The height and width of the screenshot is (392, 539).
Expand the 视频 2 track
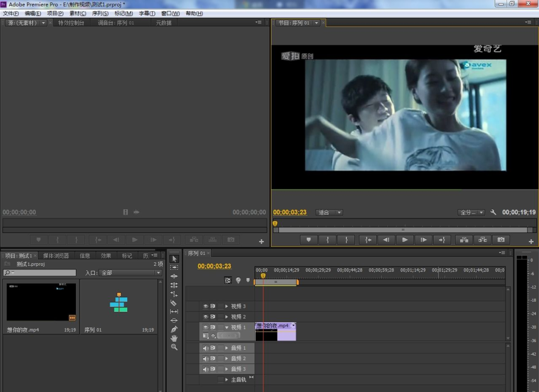tap(227, 316)
